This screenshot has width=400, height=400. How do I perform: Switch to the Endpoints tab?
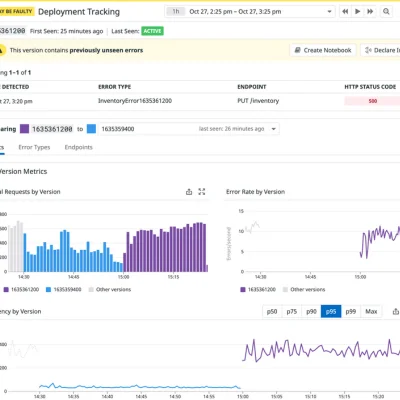pos(79,147)
